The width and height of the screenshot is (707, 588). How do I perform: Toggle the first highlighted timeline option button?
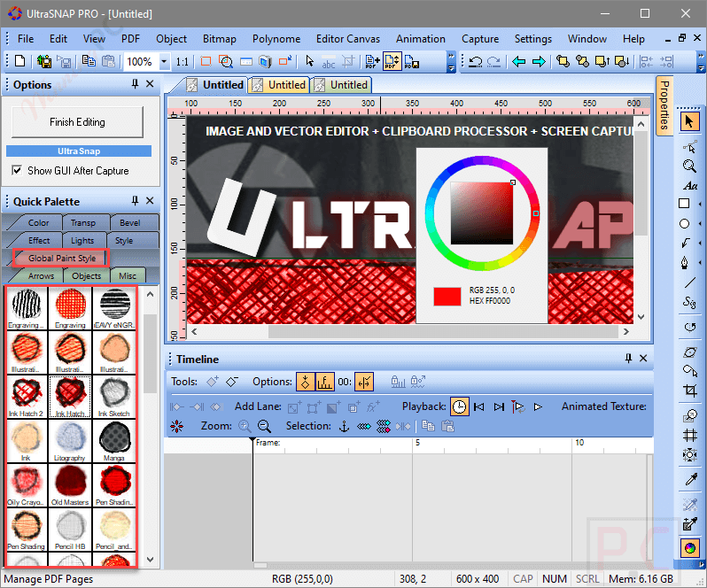pos(306,382)
